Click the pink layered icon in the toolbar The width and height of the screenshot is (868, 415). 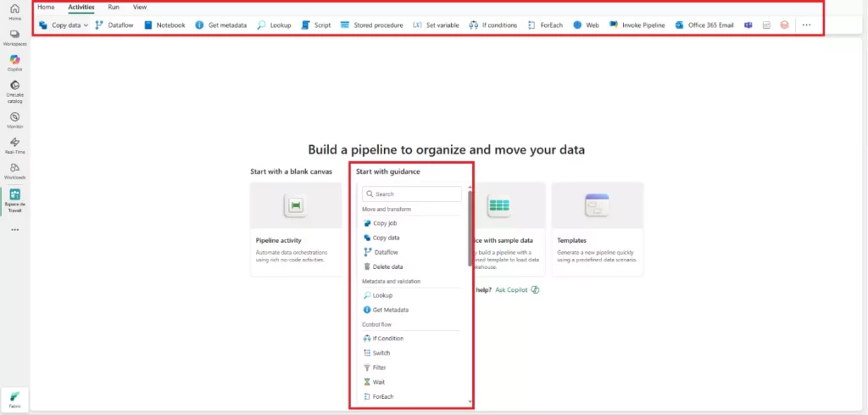(x=784, y=25)
